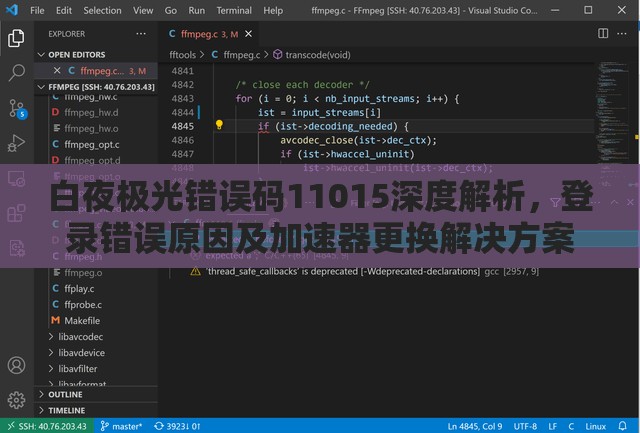Open the Run menu
This screenshot has width=640, height=433.
click(196, 10)
